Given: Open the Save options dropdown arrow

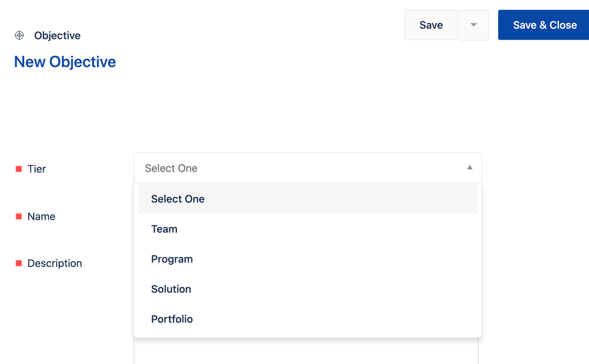Looking at the screenshot, I should point(474,25).
